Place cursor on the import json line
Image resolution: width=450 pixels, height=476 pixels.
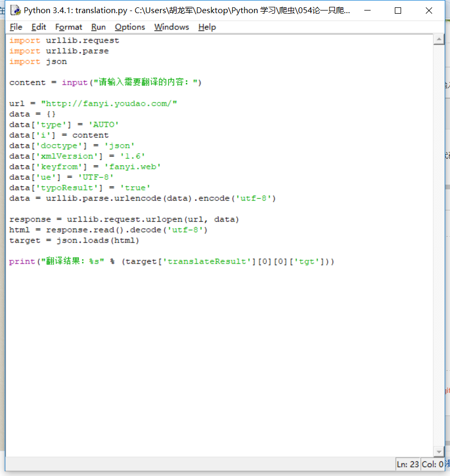(x=38, y=62)
